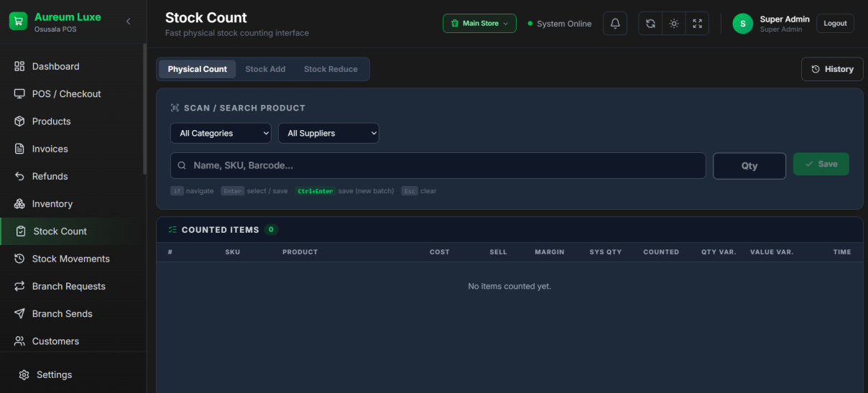Click the Refunds undo arrow icon
868x393 pixels.
point(19,176)
